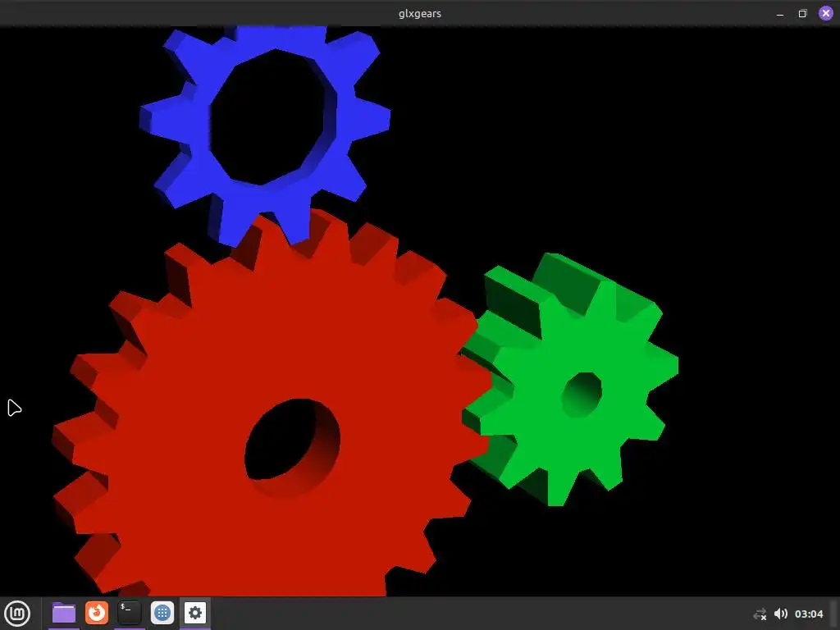This screenshot has width=840, height=630.
Task: Open the app grid icon in the taskbar
Action: [x=162, y=613]
